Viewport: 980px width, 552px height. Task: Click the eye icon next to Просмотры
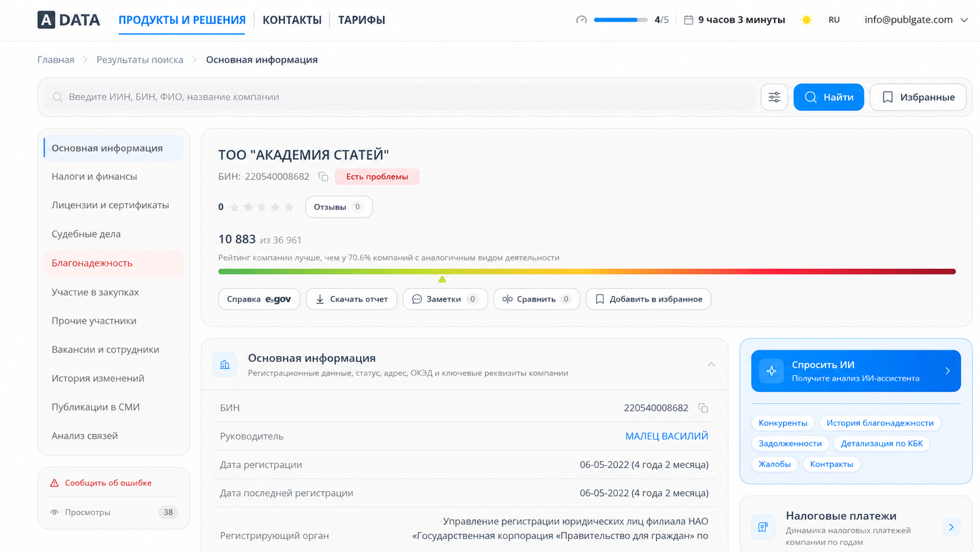pyautogui.click(x=55, y=512)
